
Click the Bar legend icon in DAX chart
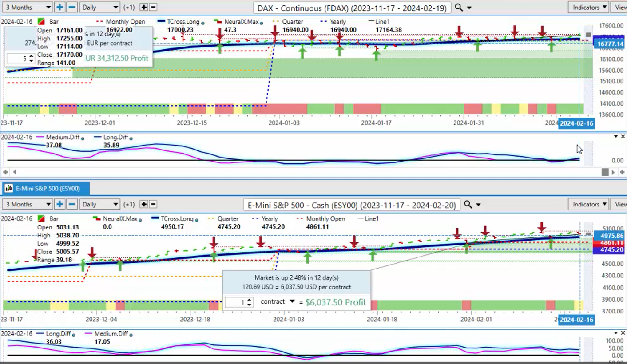click(x=41, y=21)
